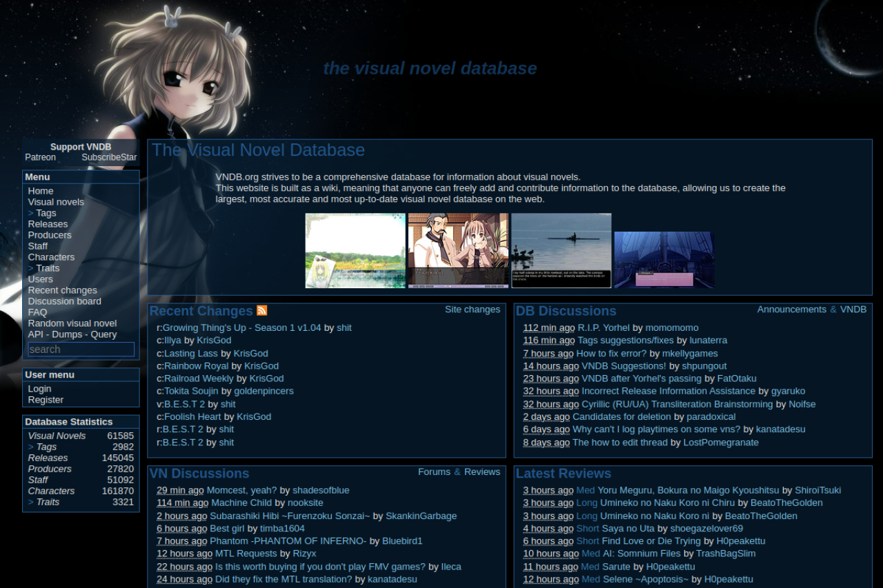
Task: Go to Home in the menu
Action: click(x=41, y=191)
